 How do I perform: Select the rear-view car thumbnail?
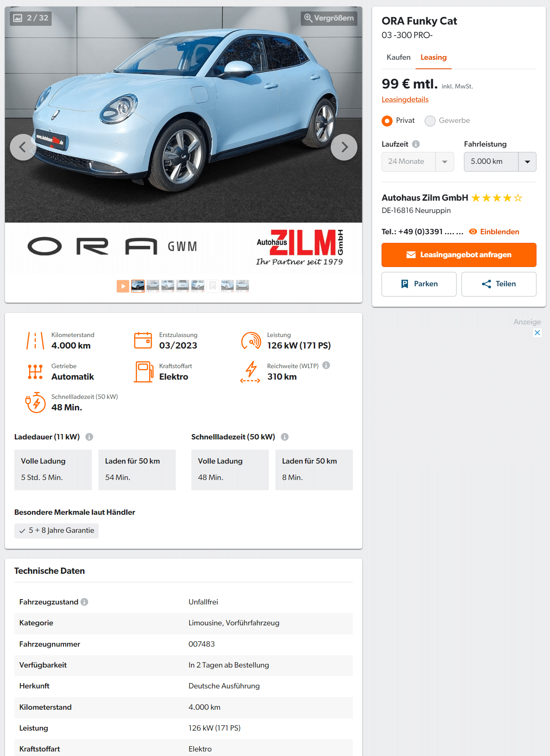click(182, 286)
